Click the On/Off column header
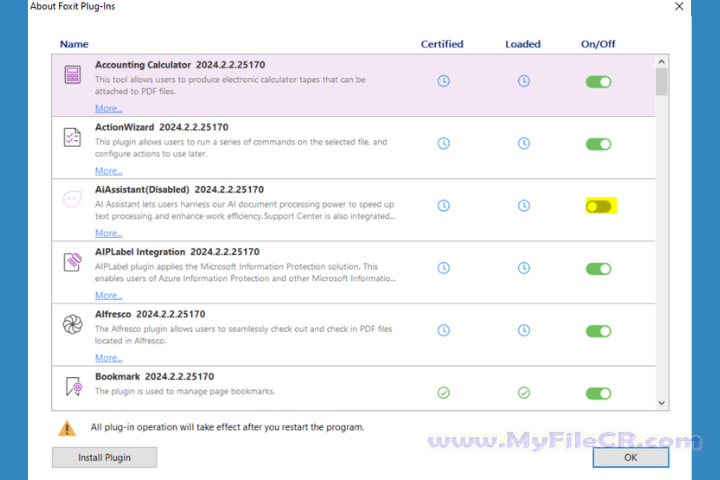 (598, 44)
